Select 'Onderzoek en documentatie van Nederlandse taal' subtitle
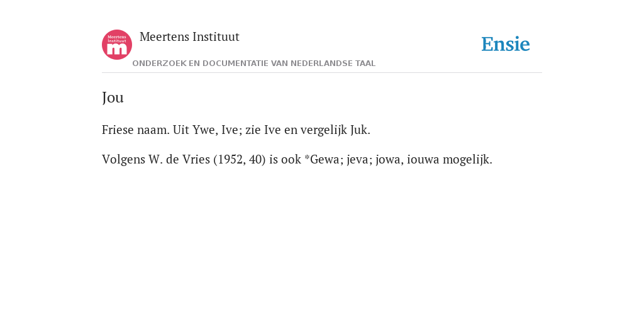 254,64
